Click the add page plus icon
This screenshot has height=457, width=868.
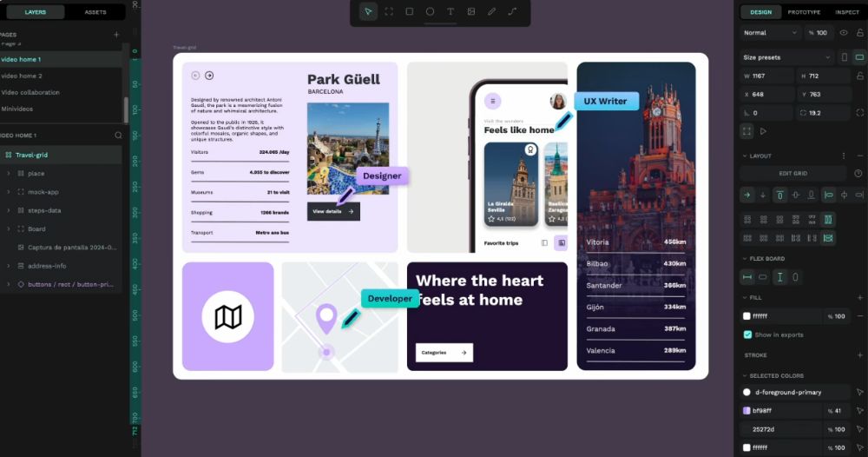click(x=117, y=35)
